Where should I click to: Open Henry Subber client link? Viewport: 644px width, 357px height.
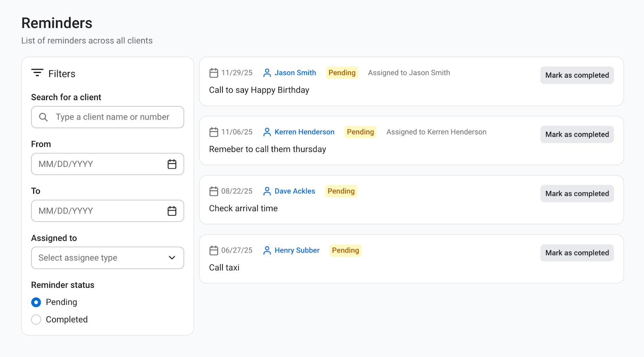point(297,250)
